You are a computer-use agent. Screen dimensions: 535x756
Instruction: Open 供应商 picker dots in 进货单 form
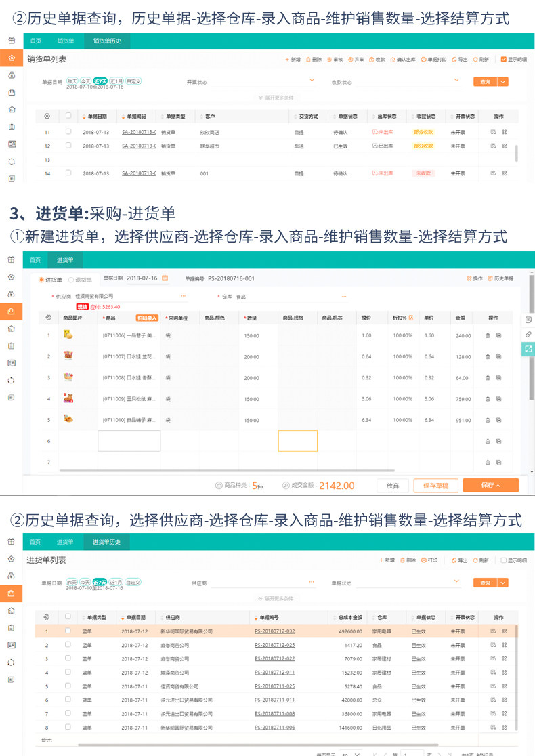point(183,296)
